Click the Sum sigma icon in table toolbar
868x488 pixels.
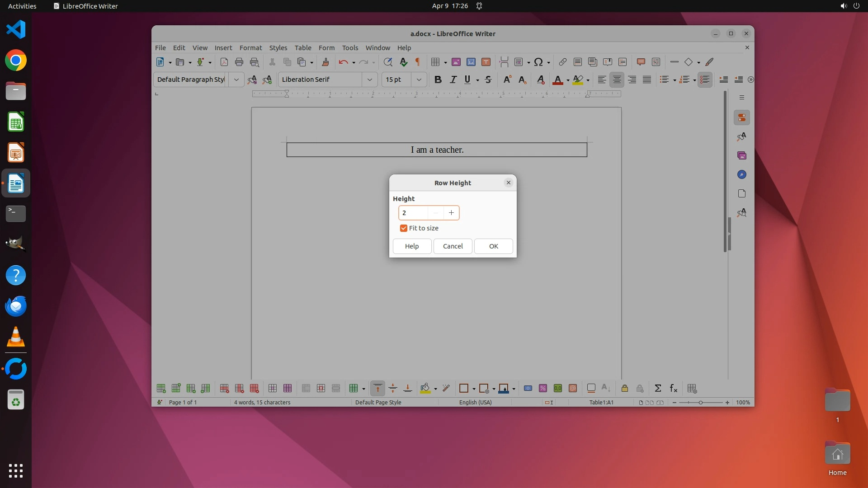[658, 388]
